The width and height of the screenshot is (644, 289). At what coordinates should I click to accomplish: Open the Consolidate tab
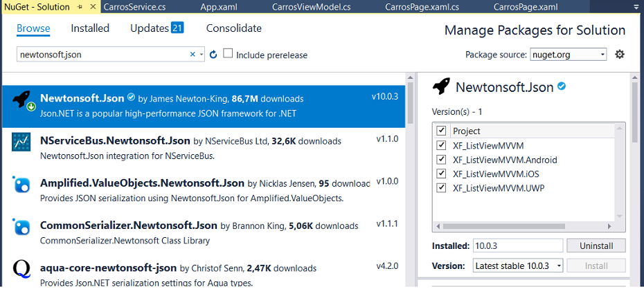pyautogui.click(x=233, y=28)
